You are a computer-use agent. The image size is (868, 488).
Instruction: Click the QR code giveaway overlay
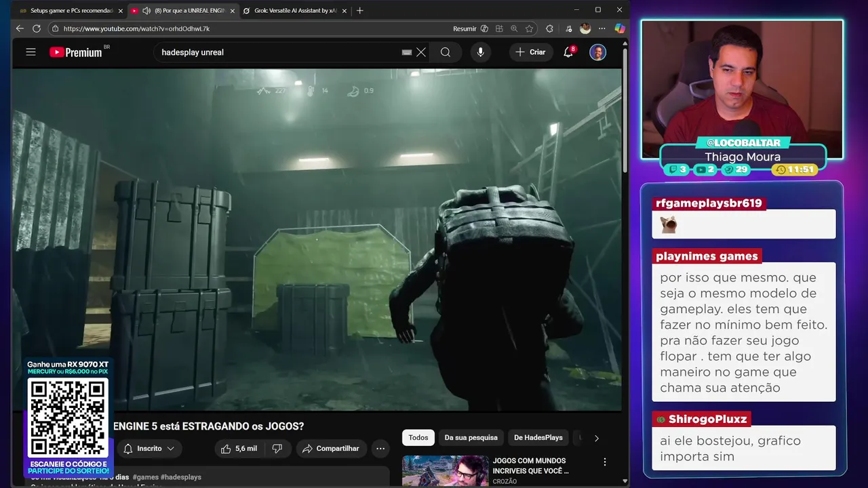[68, 417]
